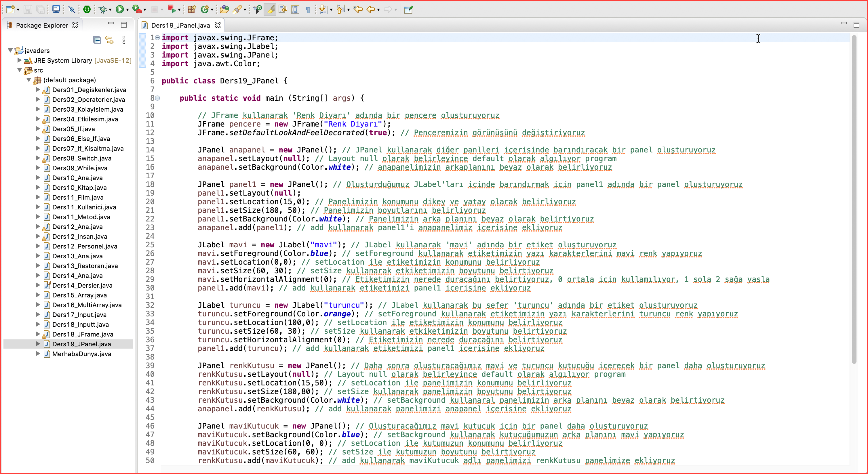The width and height of the screenshot is (868, 474).
Task: Toggle Link with Editor in Package Explorer
Action: 110,40
